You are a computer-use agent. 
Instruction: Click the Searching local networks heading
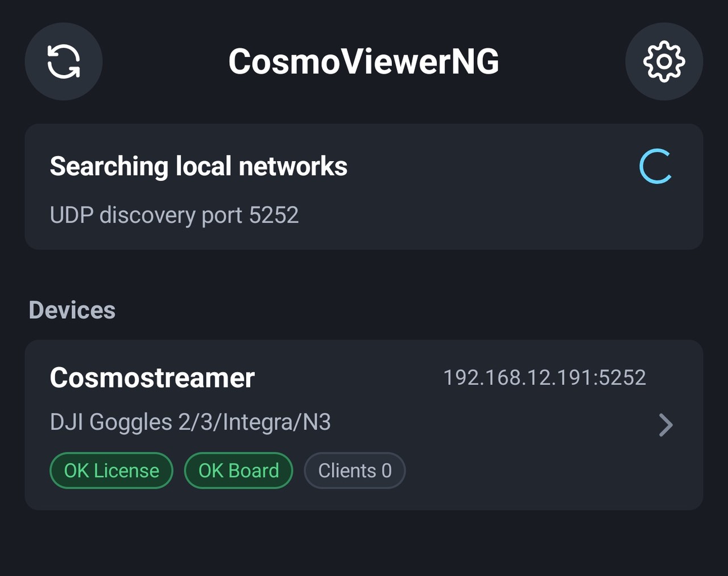tap(198, 167)
